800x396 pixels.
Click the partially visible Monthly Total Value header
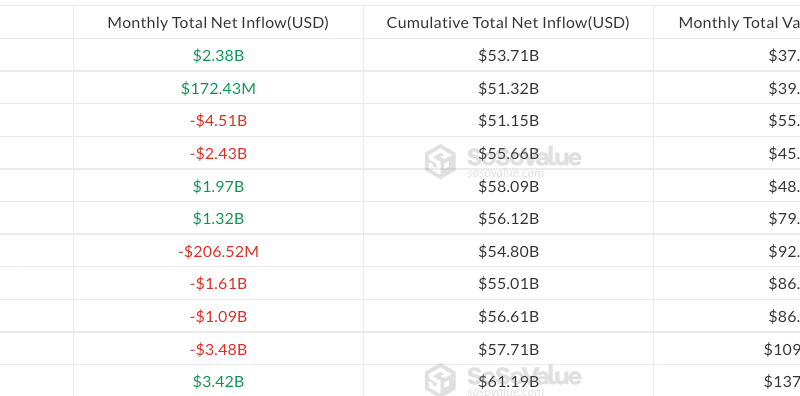coord(739,22)
